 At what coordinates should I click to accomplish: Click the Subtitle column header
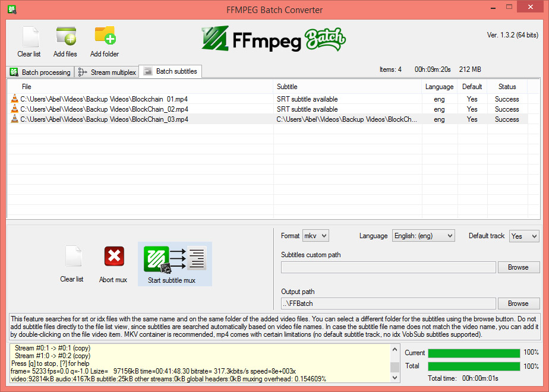(x=348, y=87)
